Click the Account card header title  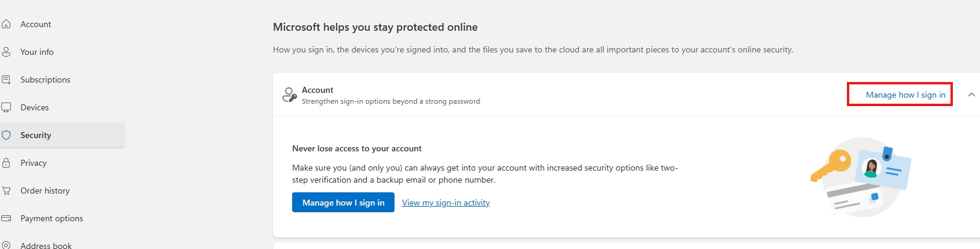[x=317, y=90]
